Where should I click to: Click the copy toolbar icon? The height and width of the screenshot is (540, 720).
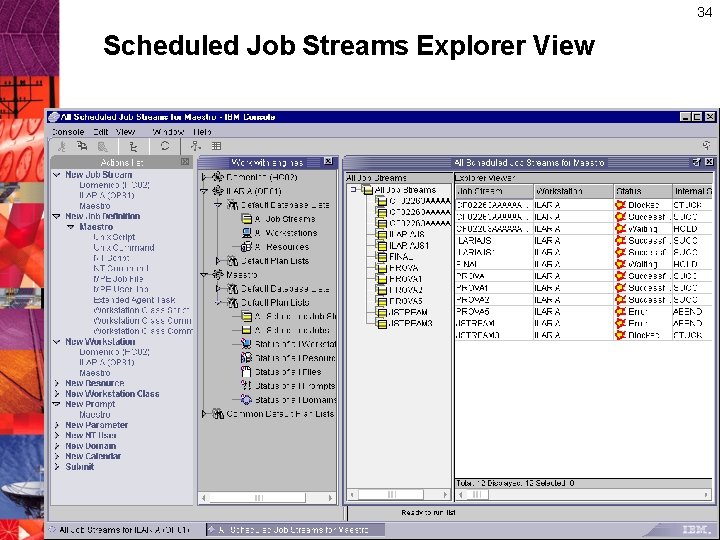pyautogui.click(x=82, y=146)
